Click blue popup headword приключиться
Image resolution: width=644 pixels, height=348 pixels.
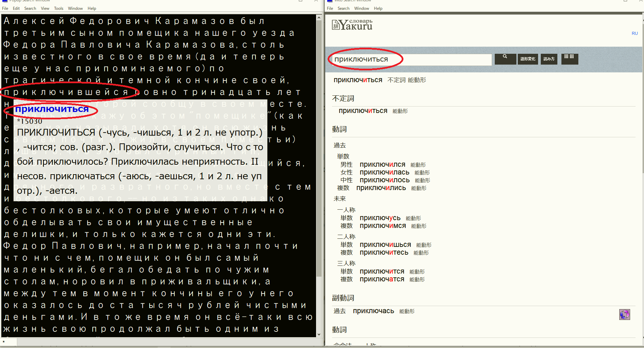pyautogui.click(x=52, y=109)
